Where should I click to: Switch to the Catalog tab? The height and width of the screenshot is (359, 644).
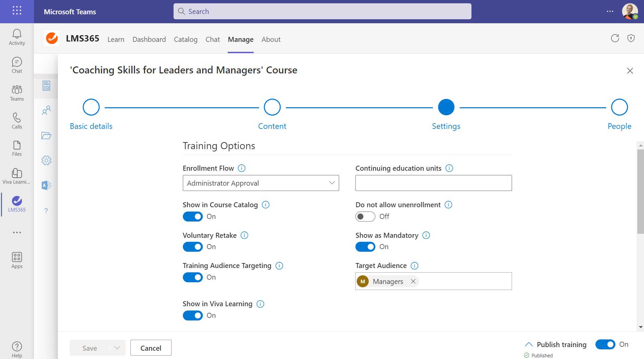(186, 40)
